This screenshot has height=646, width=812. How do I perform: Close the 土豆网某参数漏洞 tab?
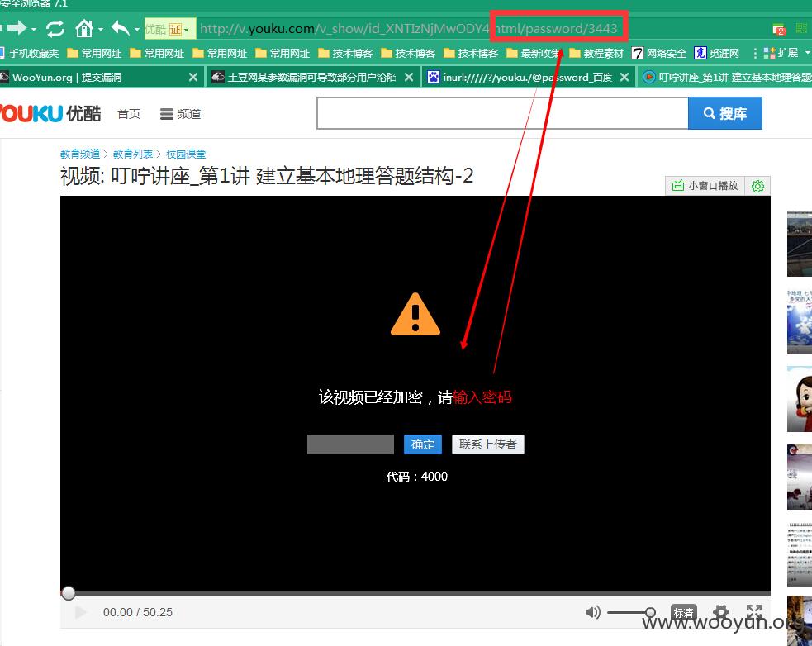tap(409, 77)
